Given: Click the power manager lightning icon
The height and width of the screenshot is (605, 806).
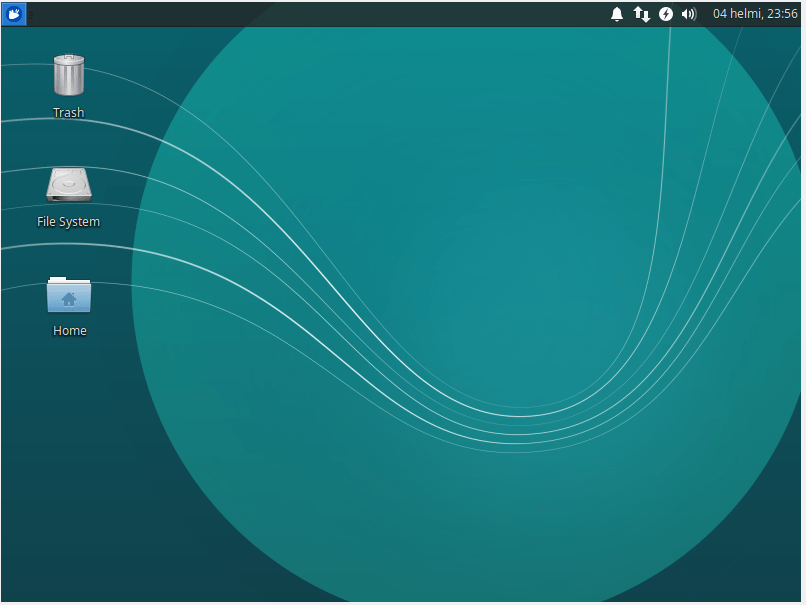Looking at the screenshot, I should click(666, 14).
